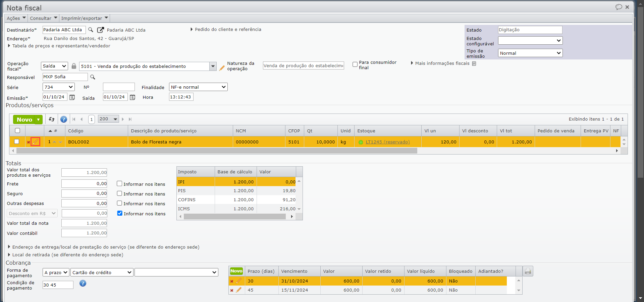Delete the 45-day installment row
Image resolution: width=644 pixels, height=302 pixels.
tap(231, 290)
